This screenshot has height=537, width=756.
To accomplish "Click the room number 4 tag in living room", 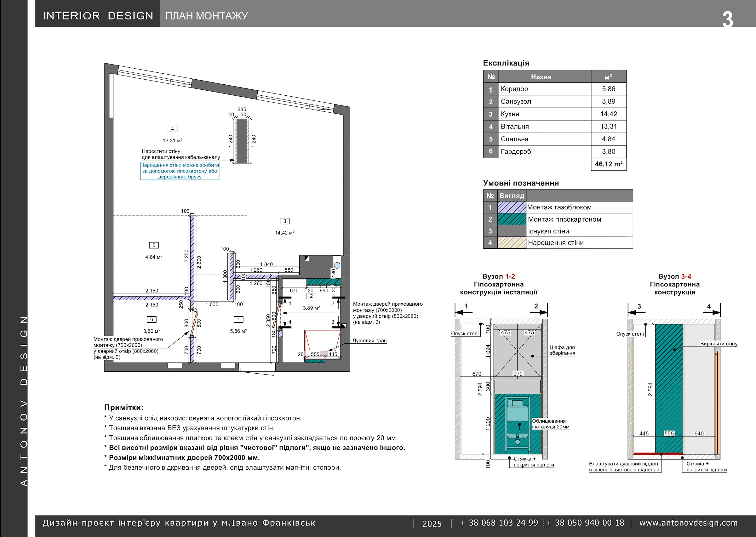I will point(172,129).
